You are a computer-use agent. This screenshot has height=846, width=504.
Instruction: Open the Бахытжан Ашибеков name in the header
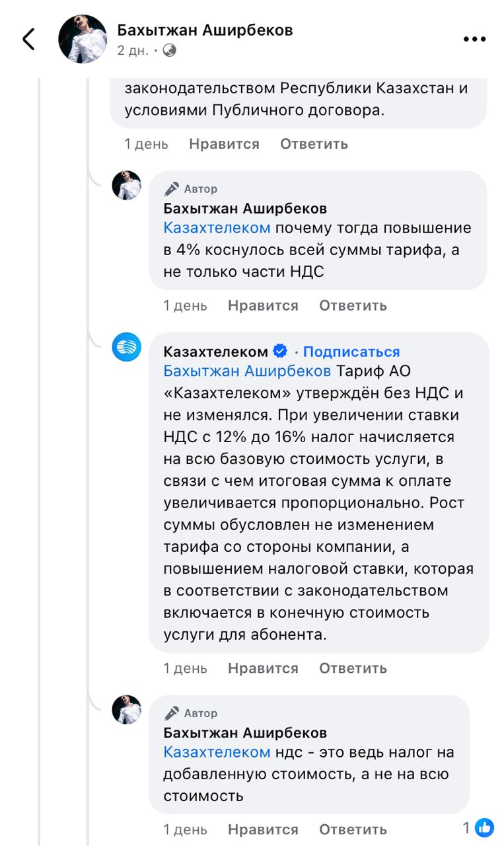click(205, 30)
